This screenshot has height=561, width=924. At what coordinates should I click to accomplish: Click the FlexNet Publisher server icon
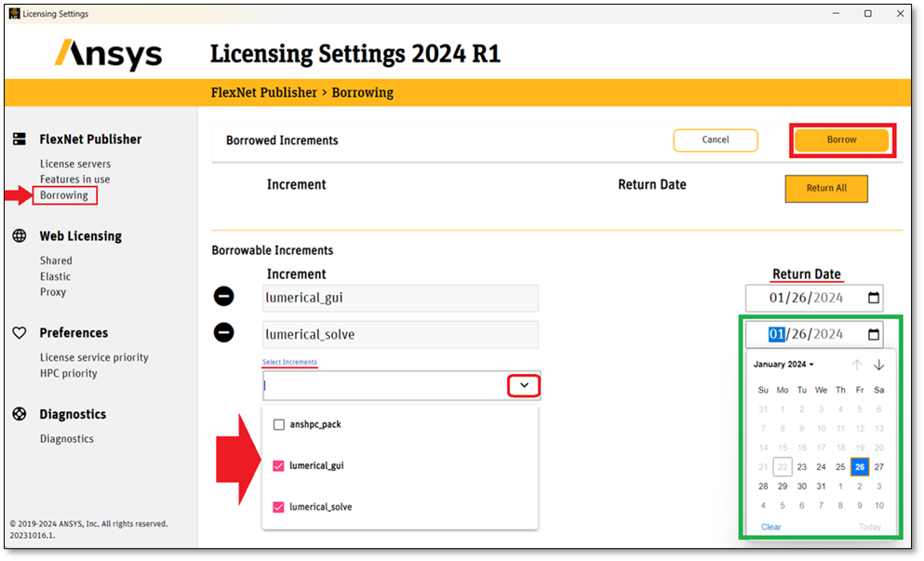20,139
